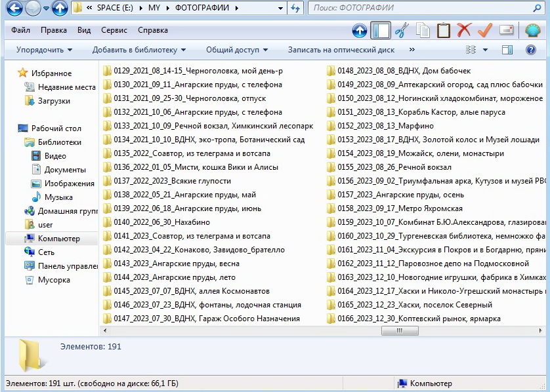The width and height of the screenshot is (550, 392).
Task: Toggle the preview pane button
Action: [507, 50]
